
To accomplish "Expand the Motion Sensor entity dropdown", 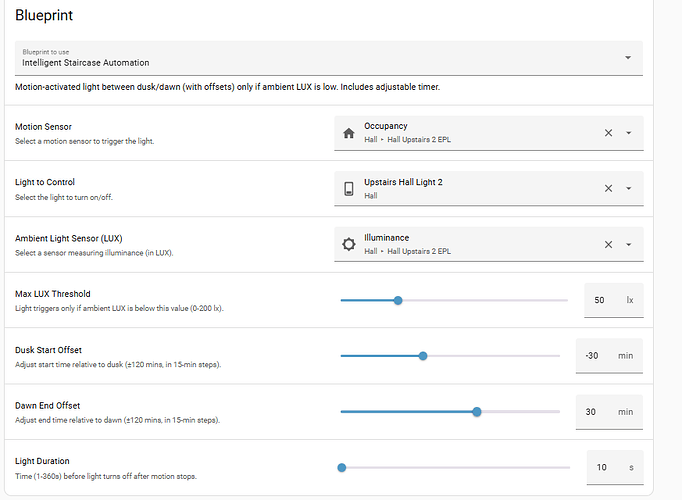I will (629, 133).
